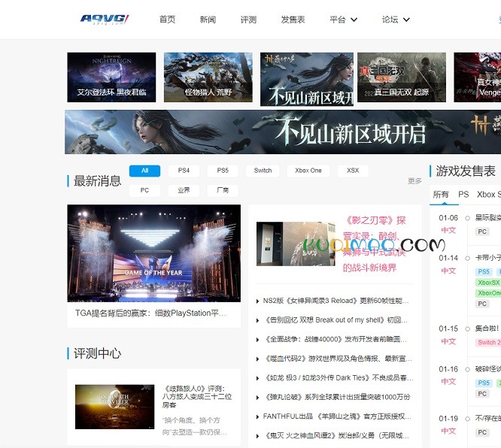The width and height of the screenshot is (501, 448).
Task: Filter latest news by Switch
Action: coord(263,171)
